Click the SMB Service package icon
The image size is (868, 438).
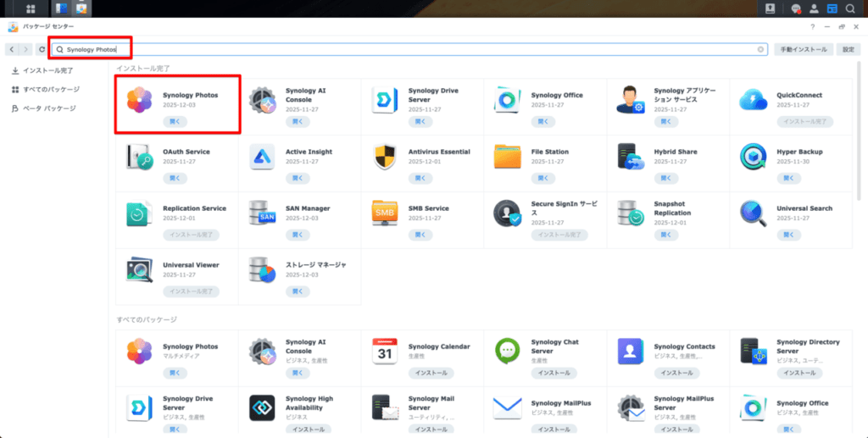click(385, 213)
